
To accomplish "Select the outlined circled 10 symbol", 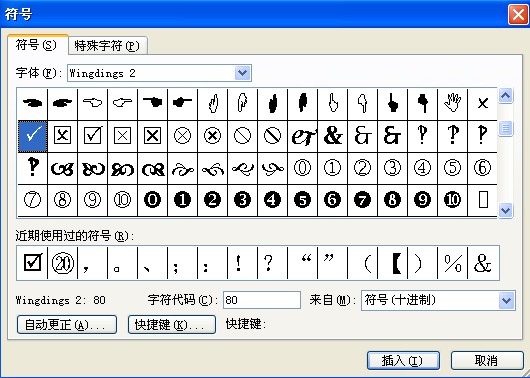I will tap(122, 200).
